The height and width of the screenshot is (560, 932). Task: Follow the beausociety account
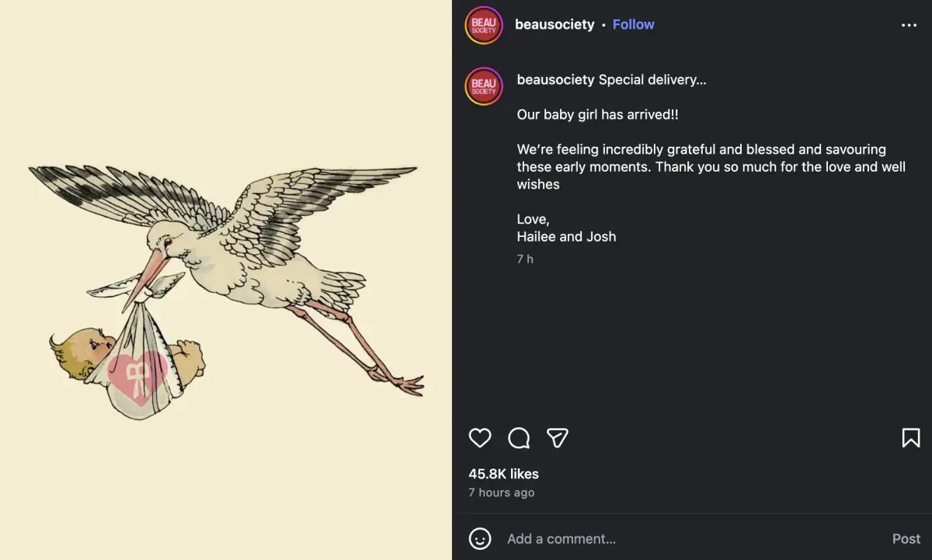click(633, 25)
